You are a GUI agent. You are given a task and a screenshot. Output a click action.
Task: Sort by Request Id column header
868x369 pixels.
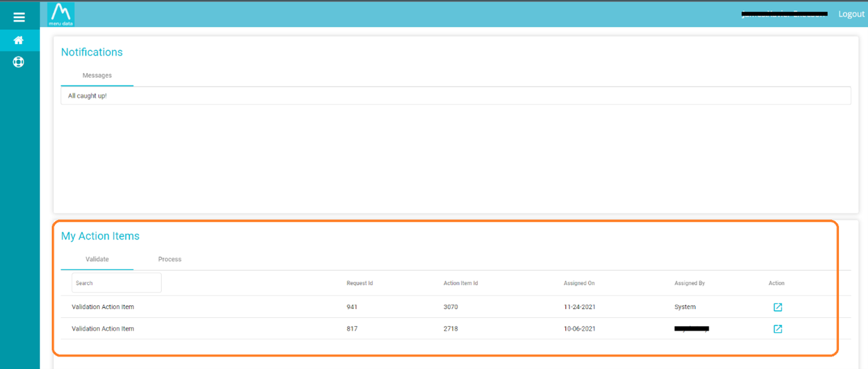coord(360,283)
